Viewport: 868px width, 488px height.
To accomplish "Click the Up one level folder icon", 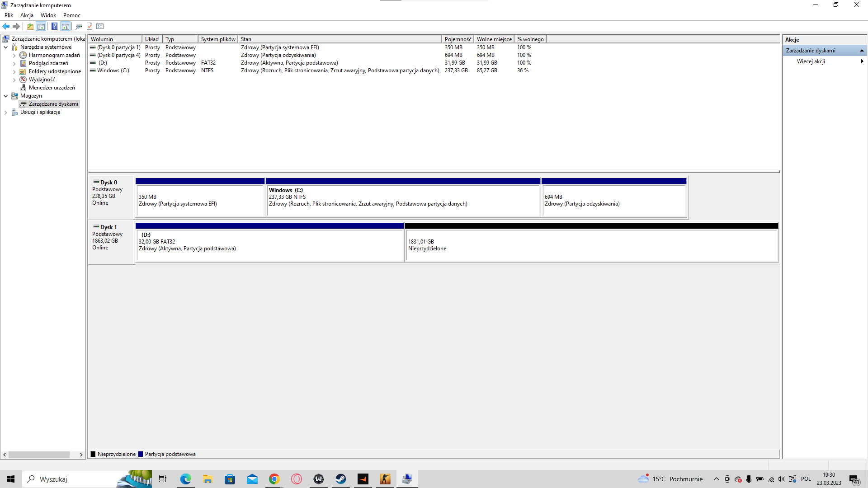I will 30,26.
